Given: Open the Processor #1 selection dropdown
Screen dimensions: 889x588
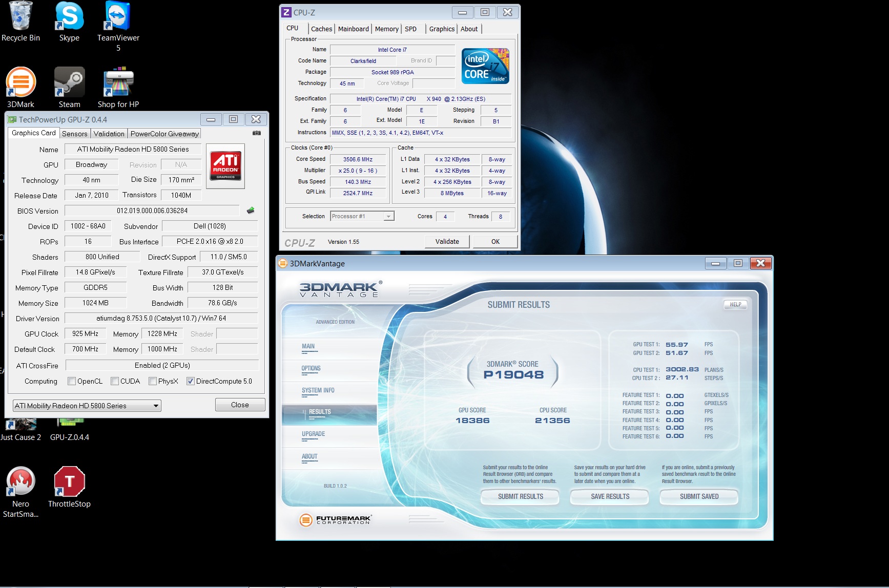Looking at the screenshot, I should (388, 216).
